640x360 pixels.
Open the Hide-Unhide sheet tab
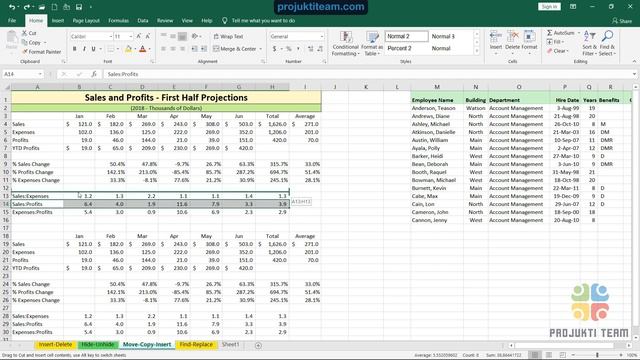point(98,344)
